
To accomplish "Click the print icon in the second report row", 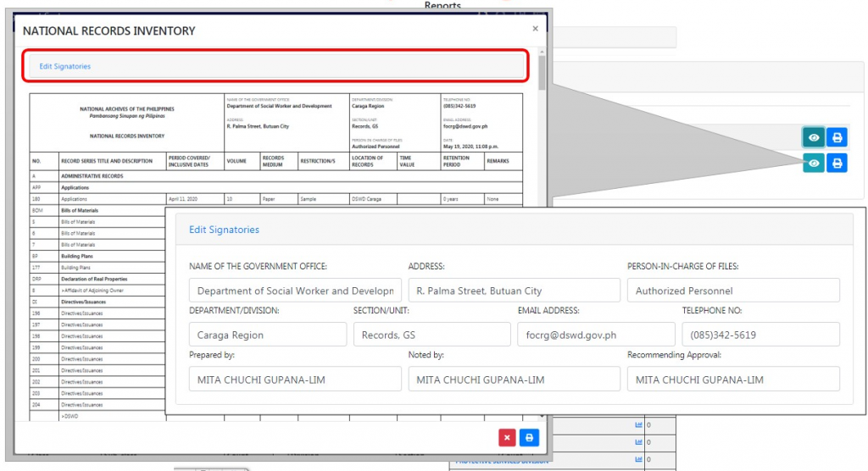I will pos(837,163).
